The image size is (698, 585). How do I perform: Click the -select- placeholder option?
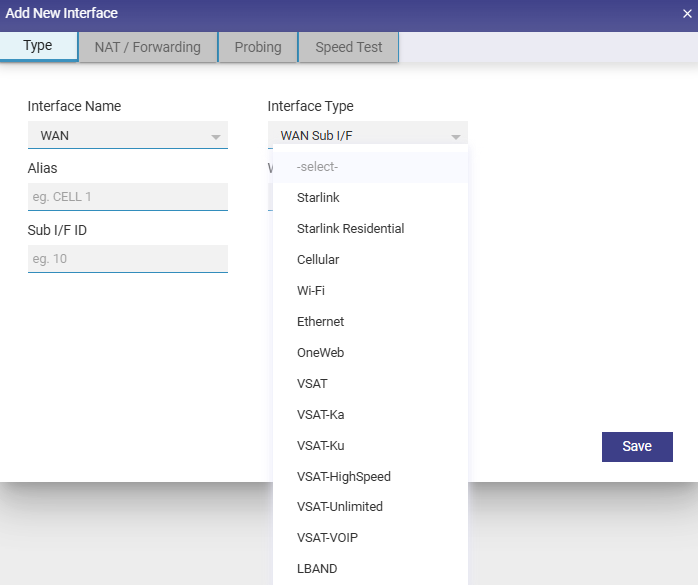coord(318,167)
